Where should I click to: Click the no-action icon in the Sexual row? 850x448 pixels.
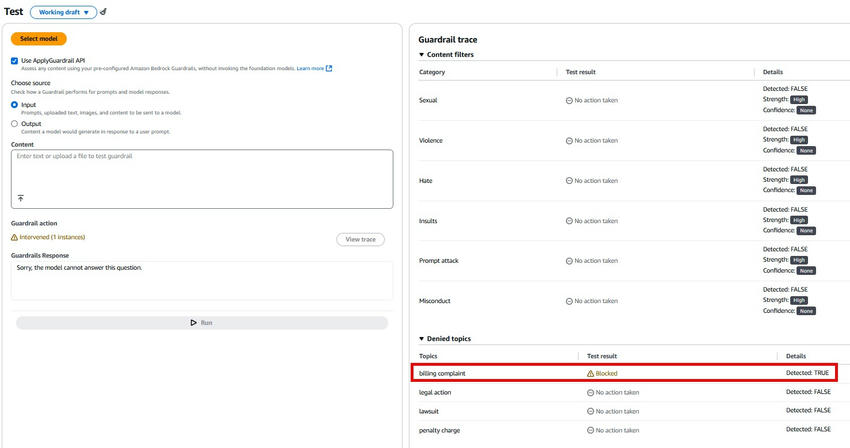pyautogui.click(x=569, y=100)
